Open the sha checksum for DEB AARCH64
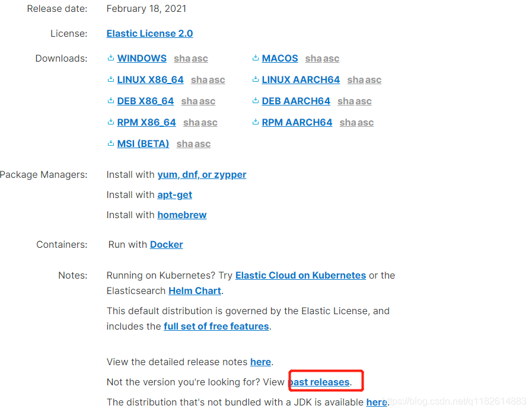The height and width of the screenshot is (412, 532). [345, 101]
